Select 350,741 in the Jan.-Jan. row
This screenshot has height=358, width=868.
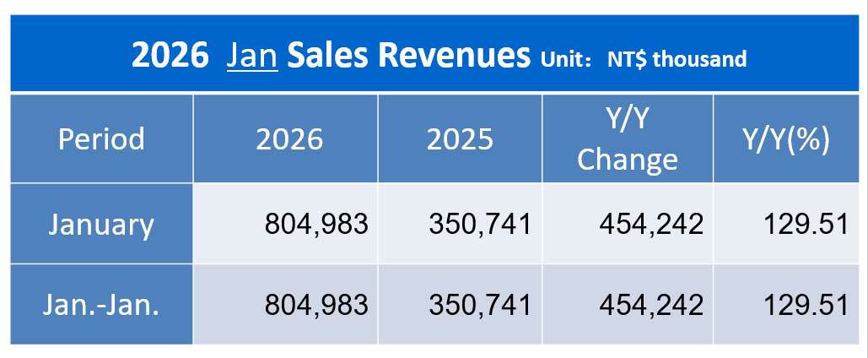point(481,304)
